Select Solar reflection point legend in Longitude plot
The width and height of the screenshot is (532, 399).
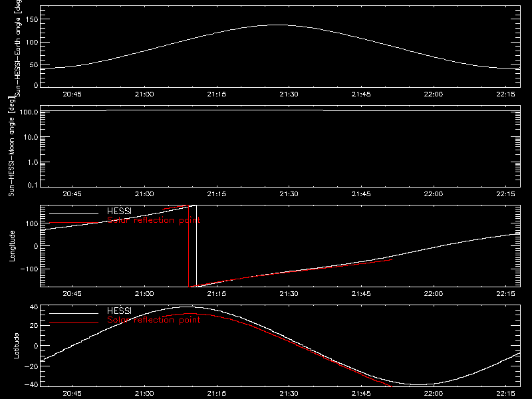coord(154,220)
